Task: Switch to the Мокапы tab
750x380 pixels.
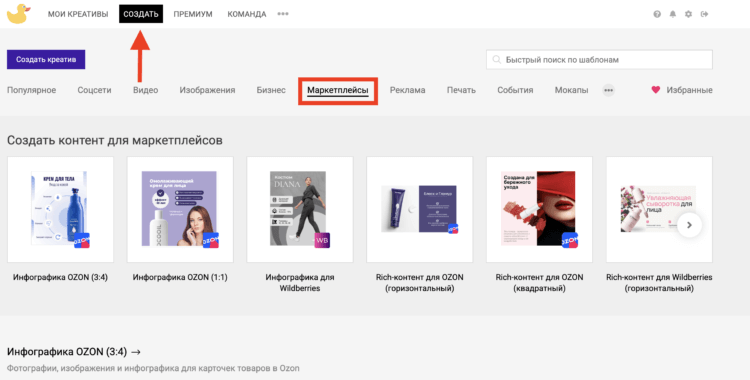Action: [x=571, y=90]
